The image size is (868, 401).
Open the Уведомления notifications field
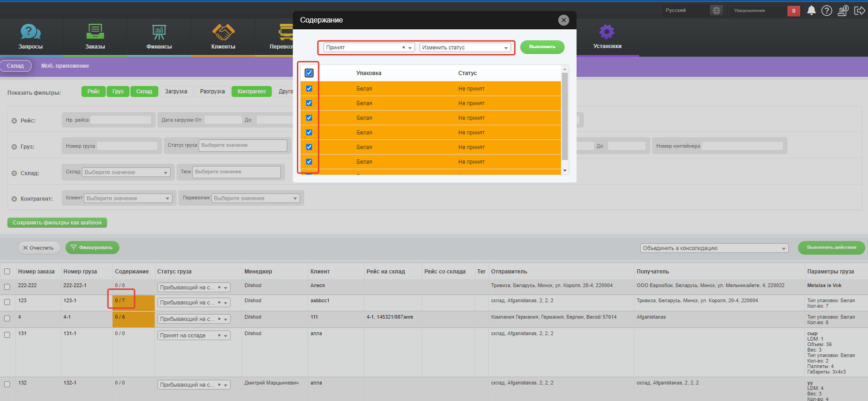[757, 10]
